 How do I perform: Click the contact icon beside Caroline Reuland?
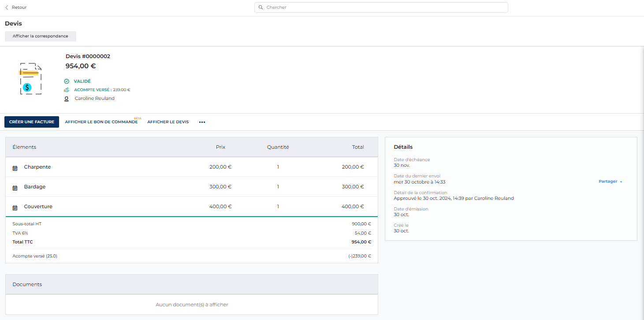pos(67,99)
